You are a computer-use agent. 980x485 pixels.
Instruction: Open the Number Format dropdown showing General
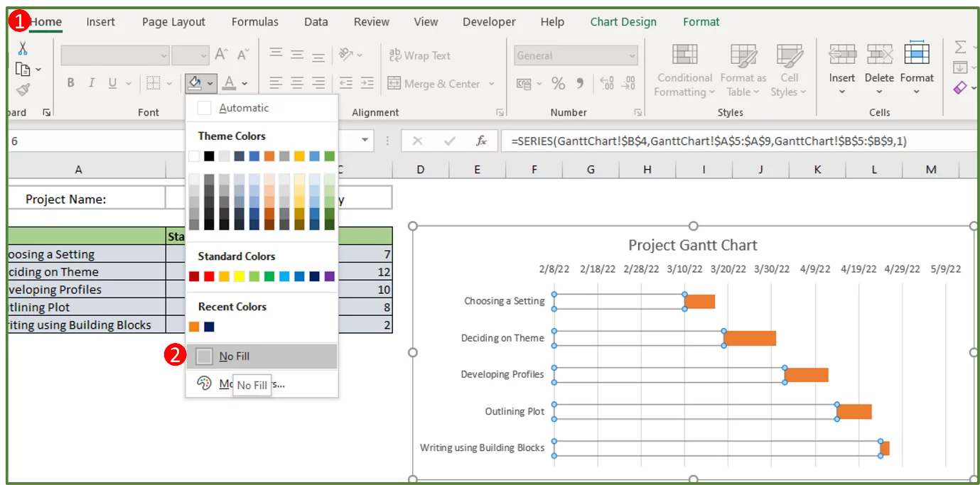[x=576, y=55]
